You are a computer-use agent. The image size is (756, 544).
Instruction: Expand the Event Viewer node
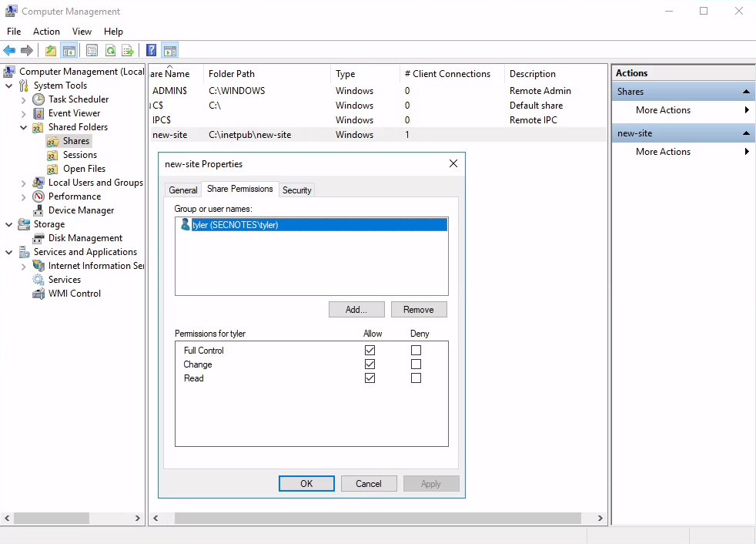[24, 114]
